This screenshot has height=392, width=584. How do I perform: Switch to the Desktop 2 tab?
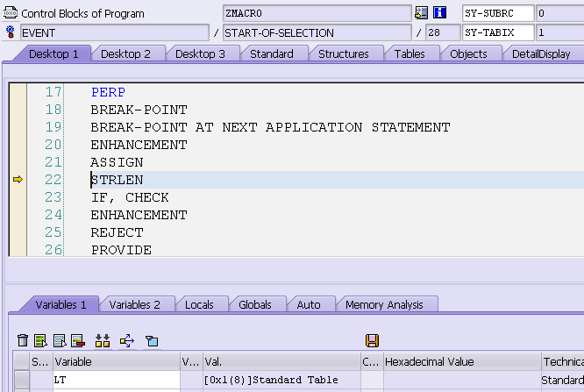125,54
